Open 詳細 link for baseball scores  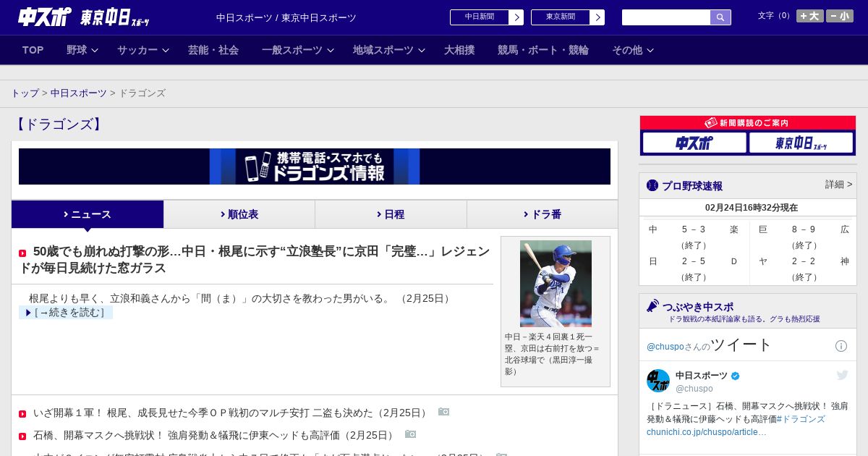[839, 185]
